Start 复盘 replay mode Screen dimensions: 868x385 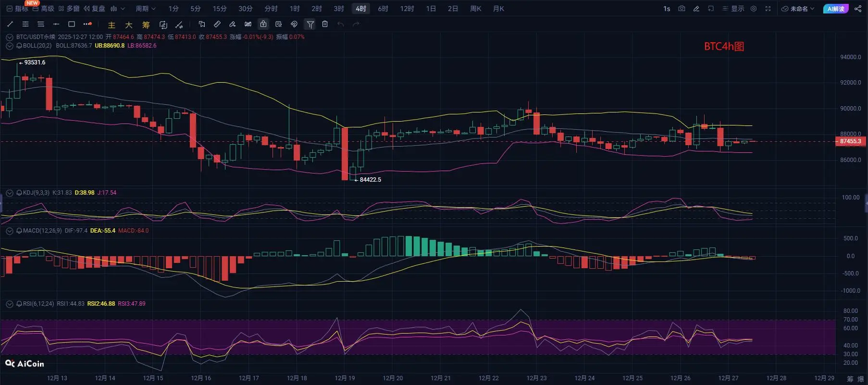[94, 9]
